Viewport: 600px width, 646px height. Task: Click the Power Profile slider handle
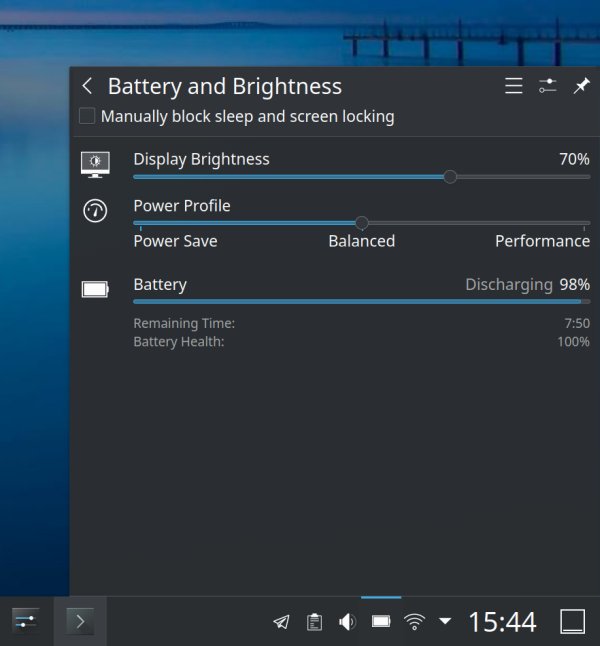click(362, 223)
